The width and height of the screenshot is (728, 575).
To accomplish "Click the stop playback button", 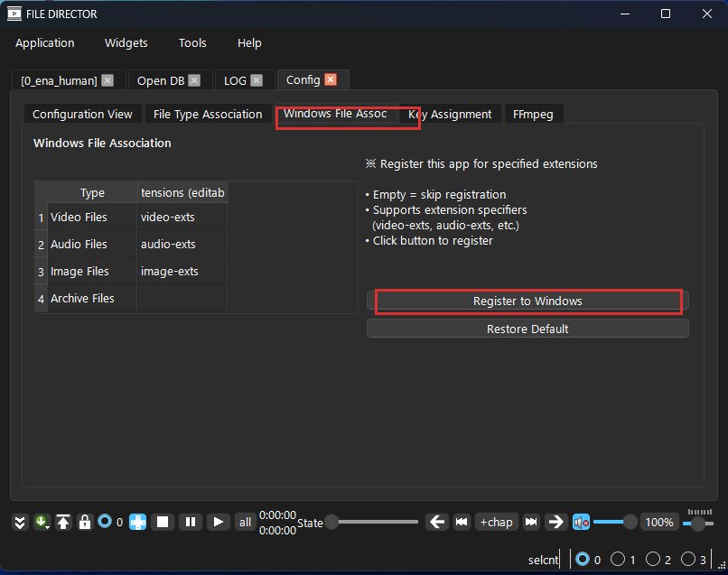I will (163, 522).
